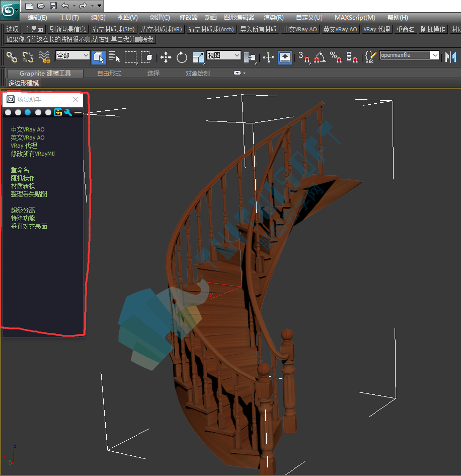Toggle the 3D Snaps magnet icon
Screen dimensions: 461x476
304,57
